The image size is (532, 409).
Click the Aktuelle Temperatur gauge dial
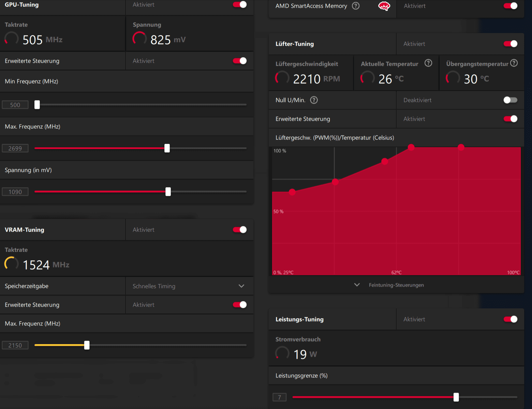(368, 78)
